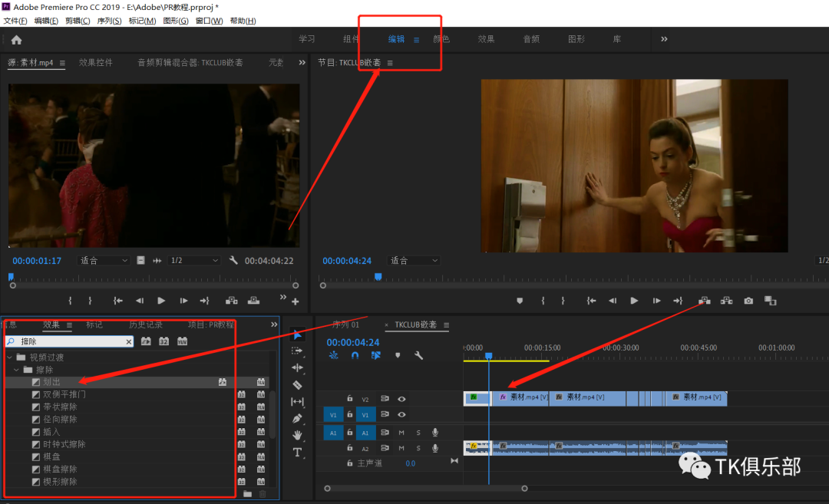Open timeline display settings wrench
829x504 pixels.
[x=419, y=355]
